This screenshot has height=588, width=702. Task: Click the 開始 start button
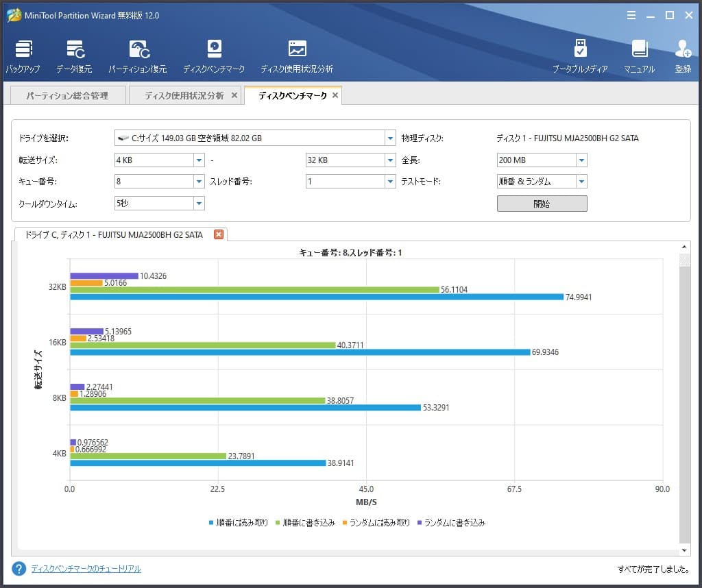pyautogui.click(x=542, y=204)
